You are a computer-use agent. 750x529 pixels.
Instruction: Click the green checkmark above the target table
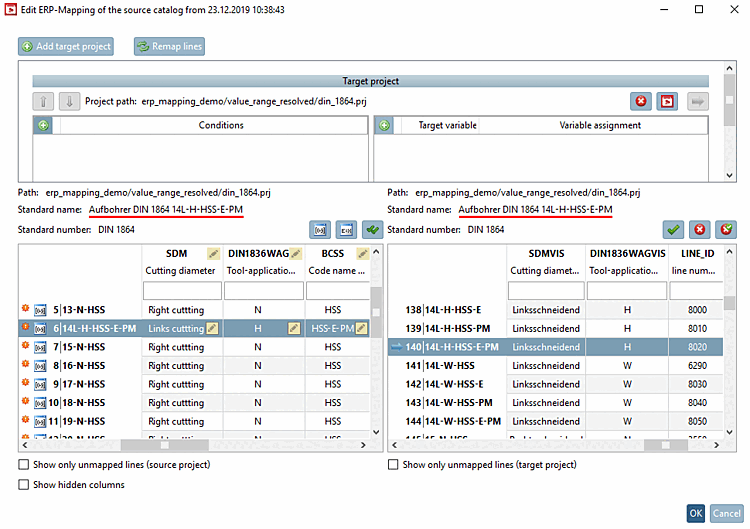[674, 229]
